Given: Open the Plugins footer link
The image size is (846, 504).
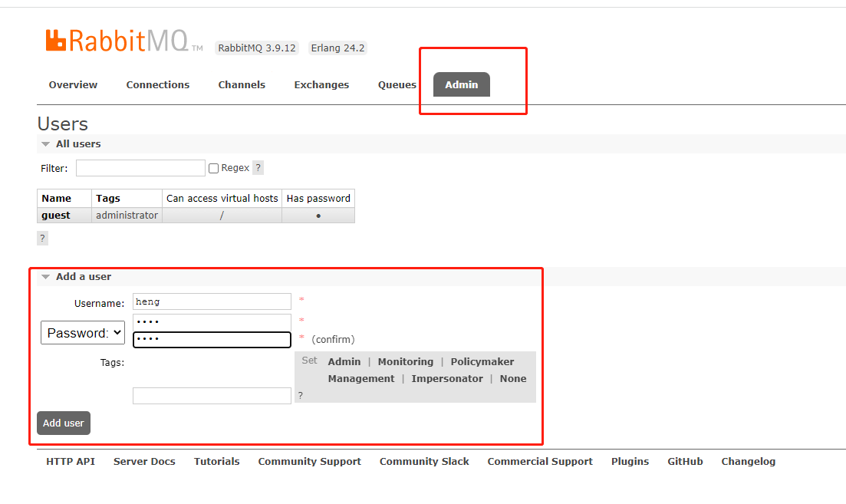Looking at the screenshot, I should [x=630, y=461].
